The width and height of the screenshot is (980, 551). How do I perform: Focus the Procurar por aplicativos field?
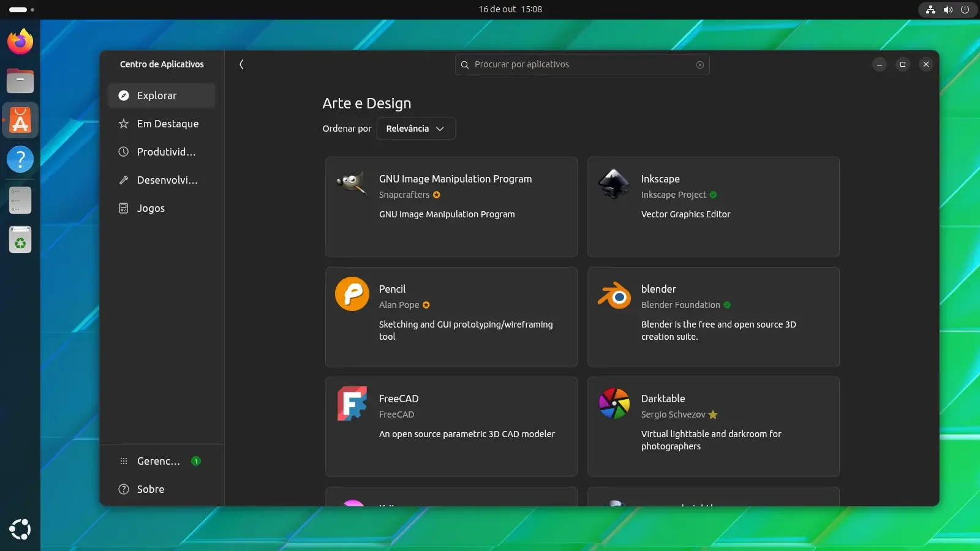[x=582, y=64]
